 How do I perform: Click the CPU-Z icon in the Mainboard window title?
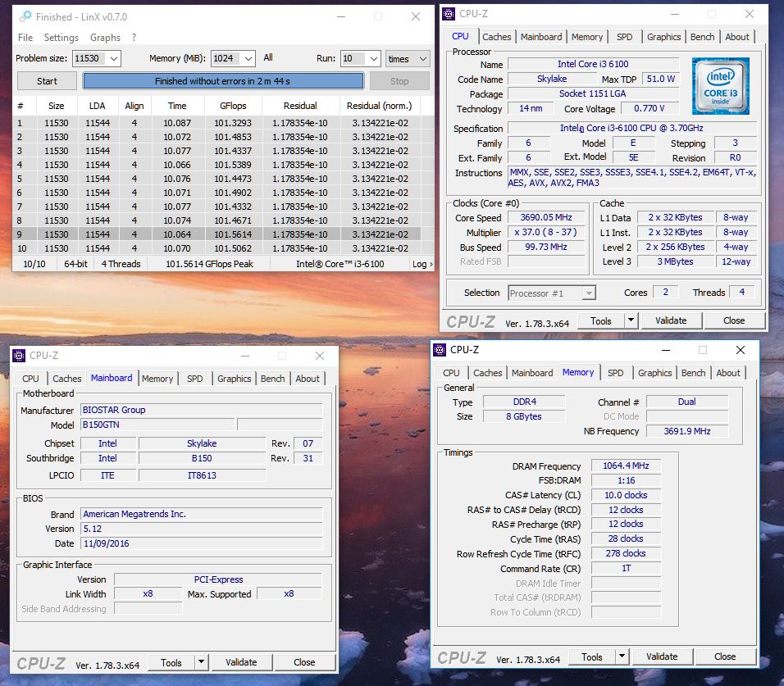[x=19, y=356]
